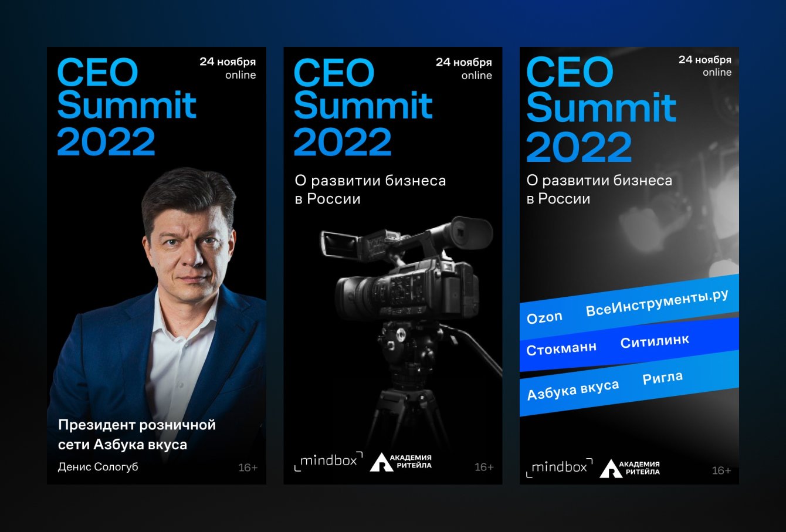Viewport: 786px width, 532px height.
Task: Select the Ситилинк label
Action: point(655,341)
